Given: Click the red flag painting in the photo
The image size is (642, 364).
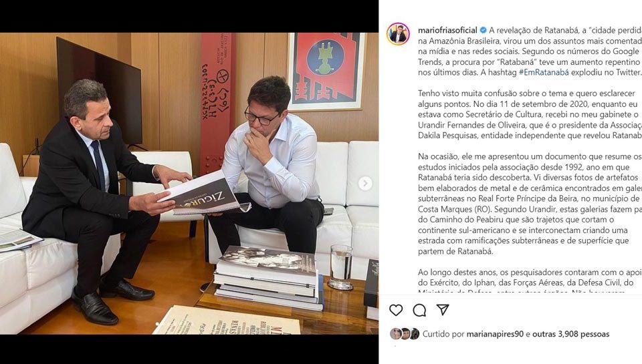Looking at the screenshot, I should click(x=326, y=71).
